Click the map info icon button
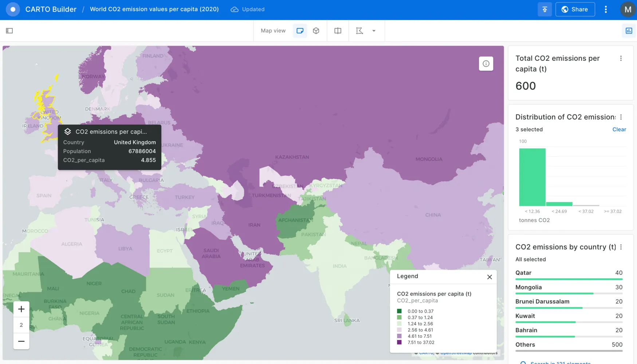The height and width of the screenshot is (364, 637). (x=486, y=64)
